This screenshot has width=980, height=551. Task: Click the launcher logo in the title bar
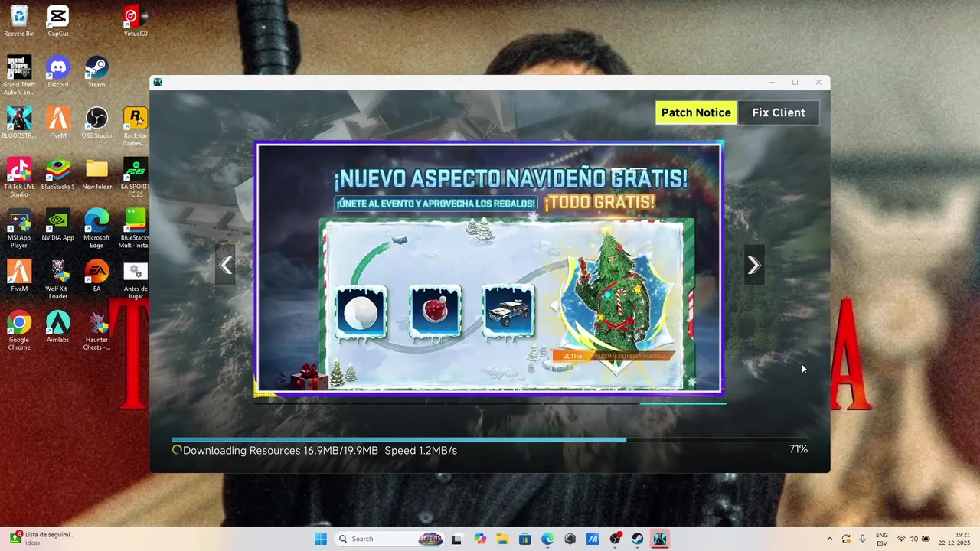click(x=158, y=82)
